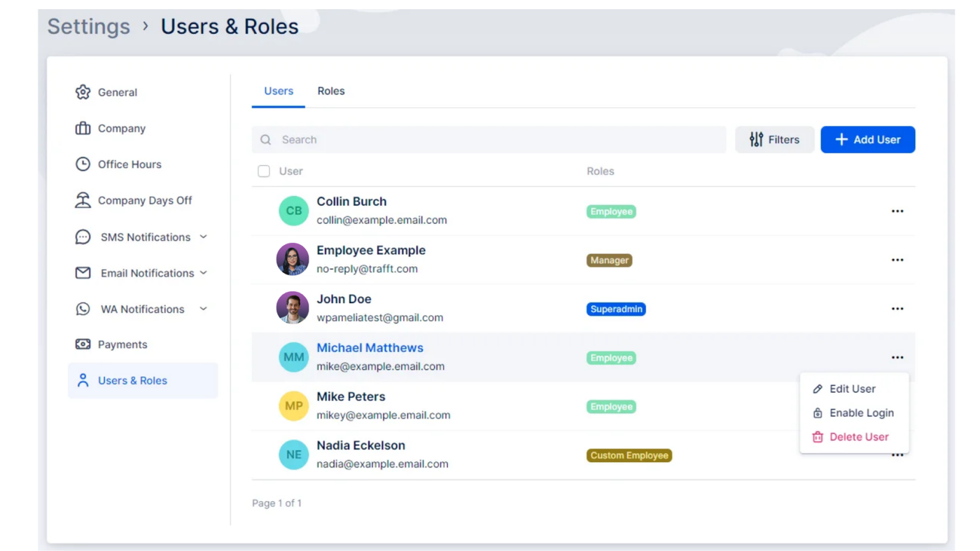Click the Company briefcase icon
This screenshot has width=980, height=551.
click(x=83, y=128)
